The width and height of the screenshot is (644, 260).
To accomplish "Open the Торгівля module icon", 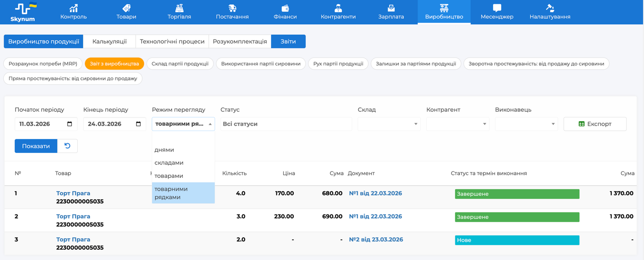I will coord(179,8).
